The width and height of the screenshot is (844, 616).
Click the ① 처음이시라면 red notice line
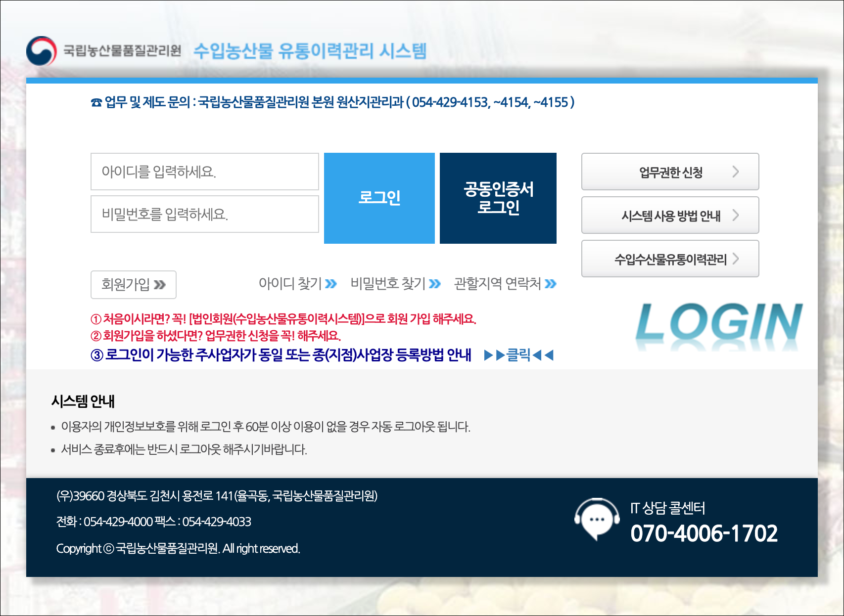[x=283, y=319]
